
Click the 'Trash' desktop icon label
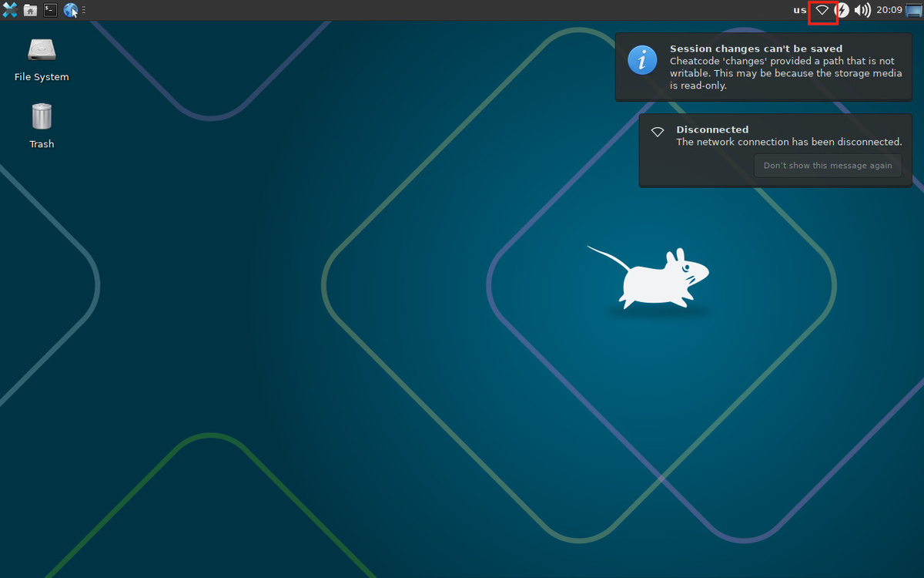[x=42, y=144]
